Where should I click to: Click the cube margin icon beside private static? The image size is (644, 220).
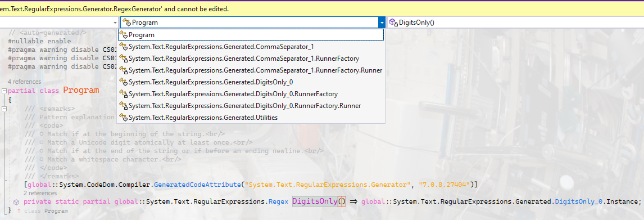point(16,202)
